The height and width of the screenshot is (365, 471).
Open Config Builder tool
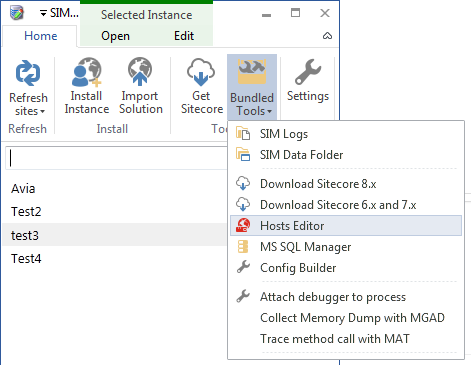pyautogui.click(x=346, y=268)
